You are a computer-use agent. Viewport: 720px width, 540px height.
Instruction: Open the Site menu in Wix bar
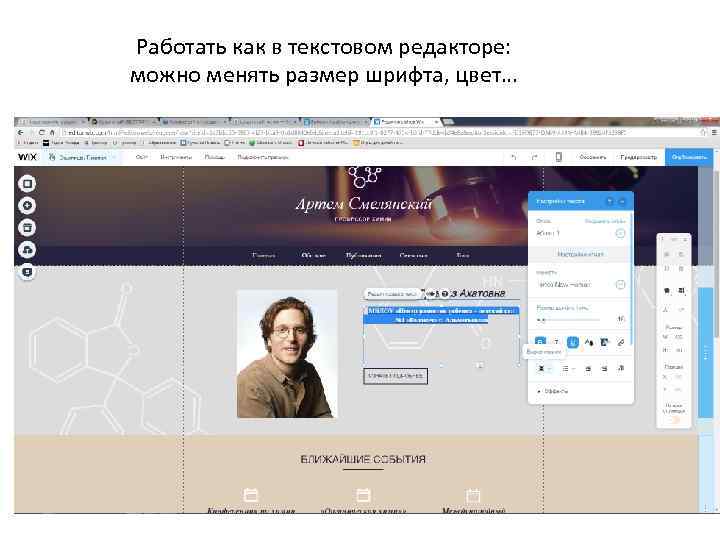[x=141, y=157]
